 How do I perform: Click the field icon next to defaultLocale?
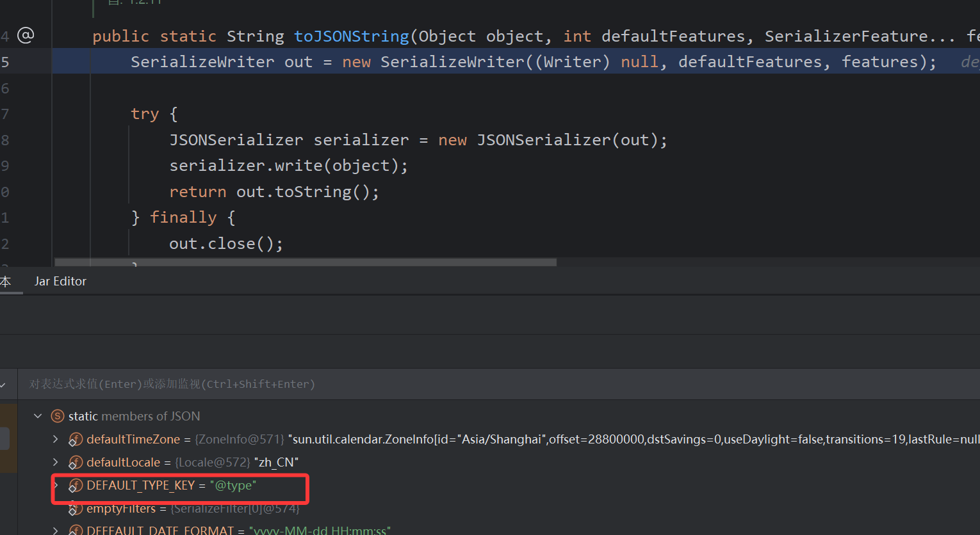pyautogui.click(x=76, y=463)
